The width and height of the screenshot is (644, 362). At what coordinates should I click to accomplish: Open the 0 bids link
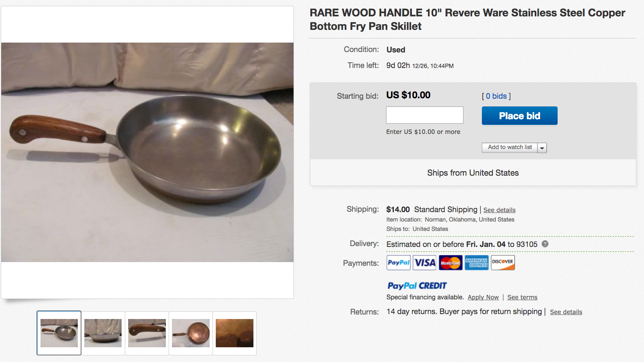[x=495, y=96]
